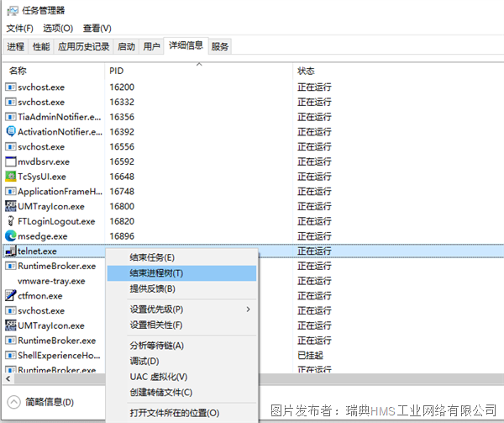Click the FTLoginLogout.exe key icon

(11, 221)
